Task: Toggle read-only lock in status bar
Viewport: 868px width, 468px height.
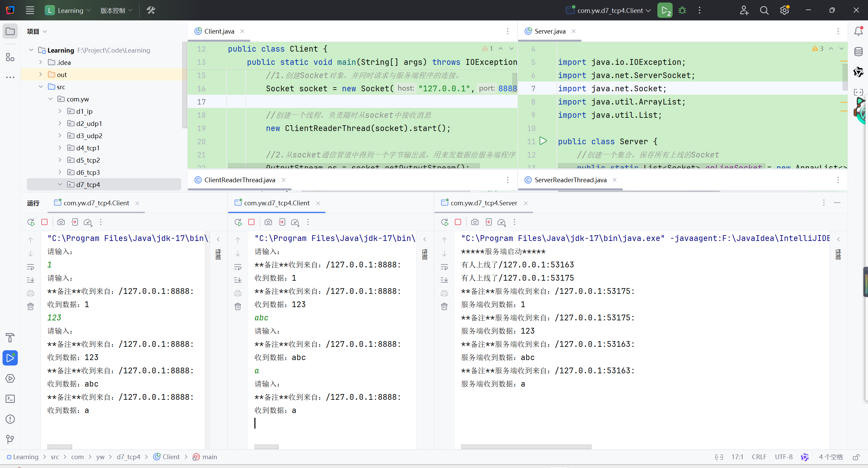Action: click(x=856, y=457)
